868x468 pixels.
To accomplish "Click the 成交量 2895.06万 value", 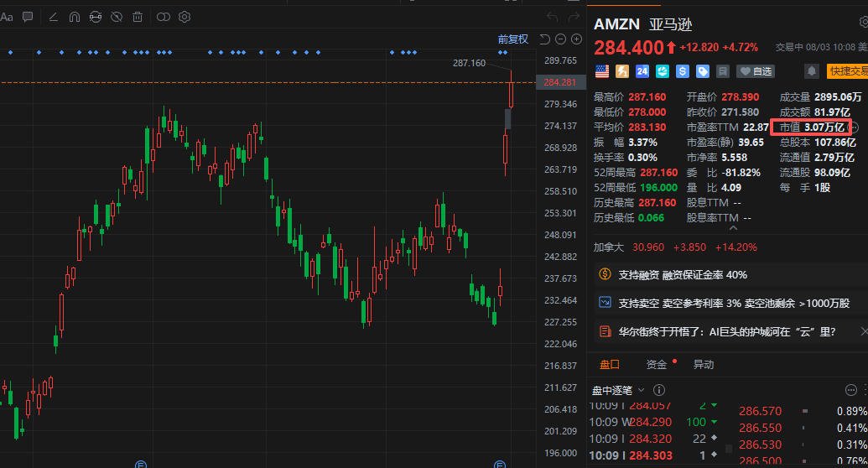I will (838, 97).
